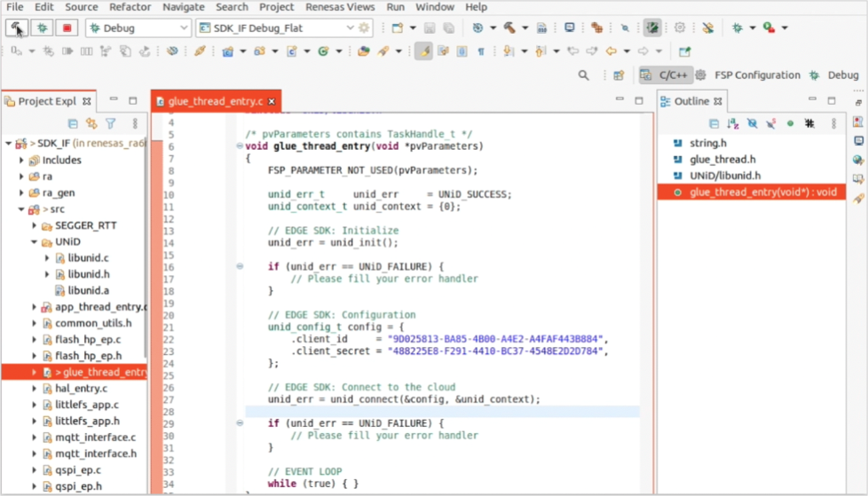The height and width of the screenshot is (496, 868).
Task: Click the filter icon in Project Explorer
Action: pos(111,124)
